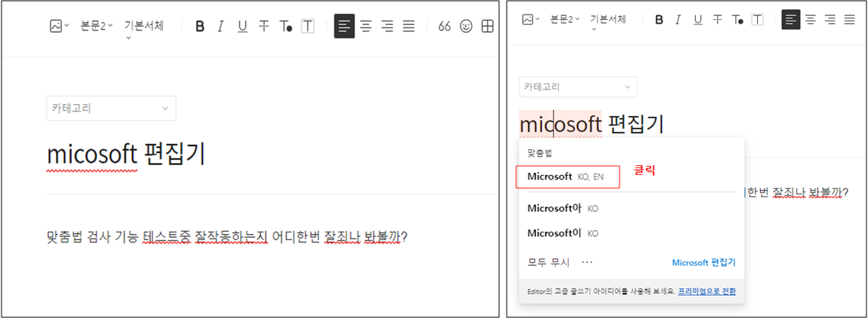Insert a quotation block in left editor

(x=444, y=26)
